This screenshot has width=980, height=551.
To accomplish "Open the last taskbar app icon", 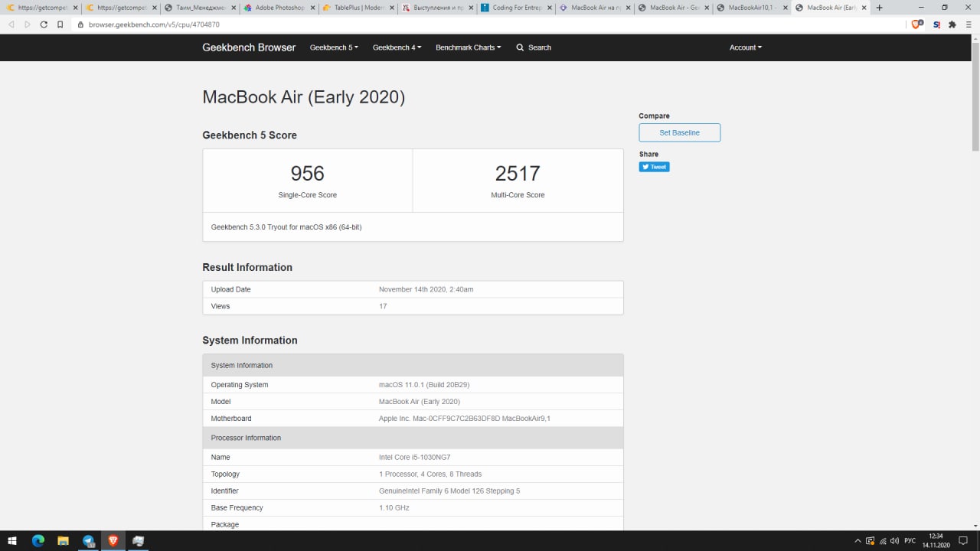I will pyautogui.click(x=139, y=541).
